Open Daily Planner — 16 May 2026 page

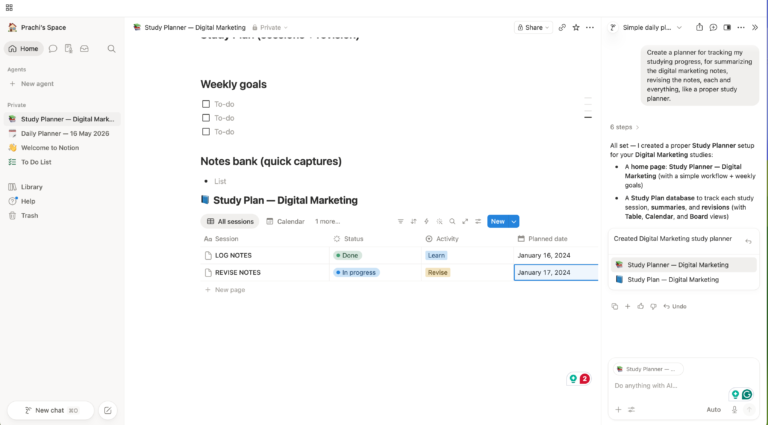pos(61,133)
